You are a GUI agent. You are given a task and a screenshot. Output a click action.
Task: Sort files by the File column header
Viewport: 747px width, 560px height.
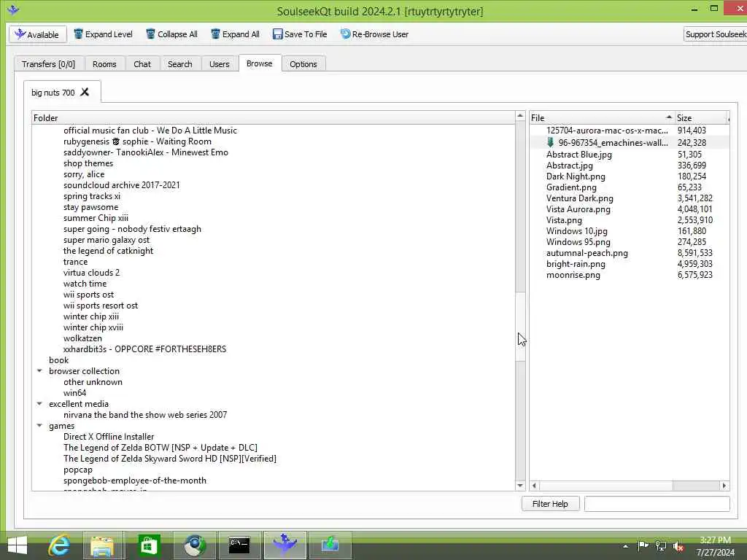[601, 117]
